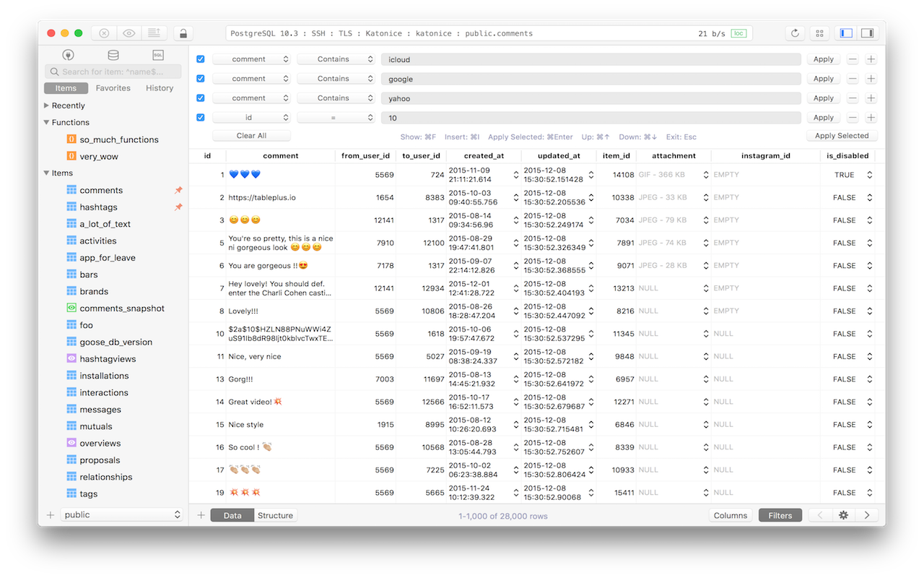The height and width of the screenshot is (578, 924).
Task: Refresh the current table data
Action: pyautogui.click(x=795, y=33)
